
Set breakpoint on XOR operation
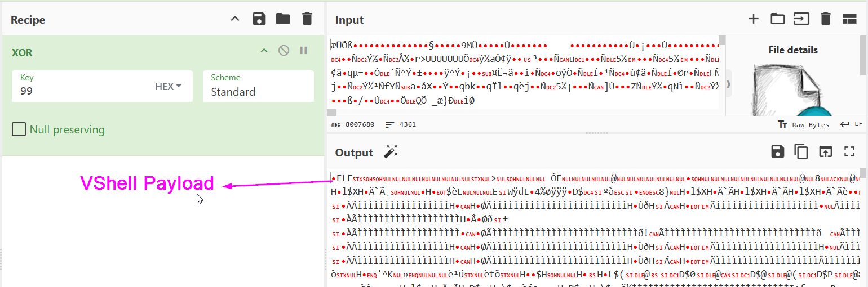click(x=304, y=51)
